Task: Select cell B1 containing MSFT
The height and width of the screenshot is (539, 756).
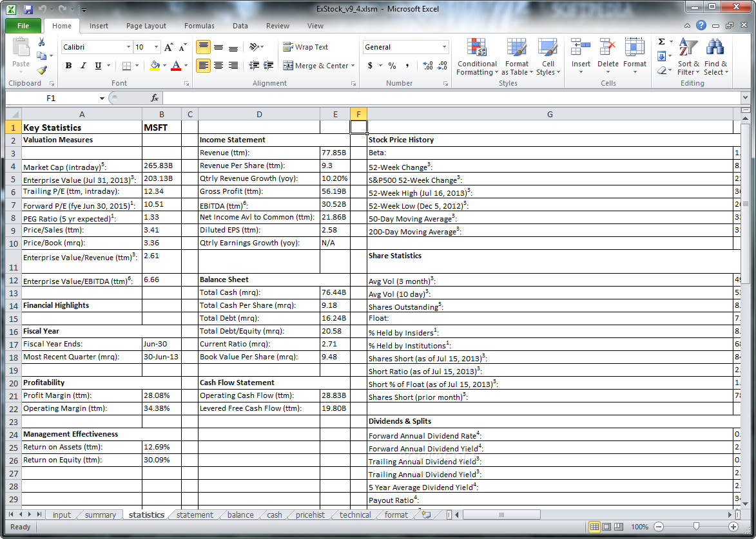Action: pos(162,127)
